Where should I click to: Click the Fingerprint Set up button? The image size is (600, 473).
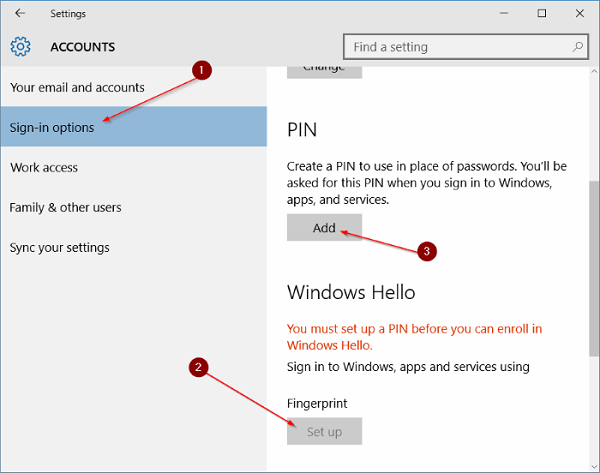click(x=324, y=432)
